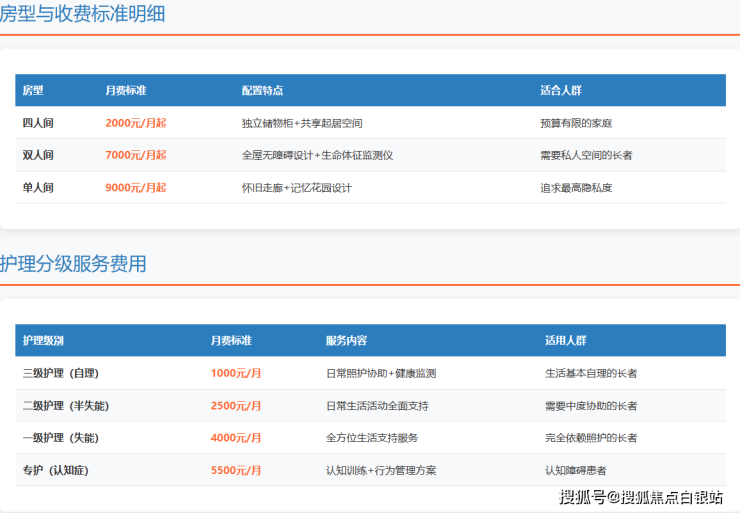Click the 9000元/月起 price for 单人间
Screen dimensions: 740x513
tap(135, 187)
